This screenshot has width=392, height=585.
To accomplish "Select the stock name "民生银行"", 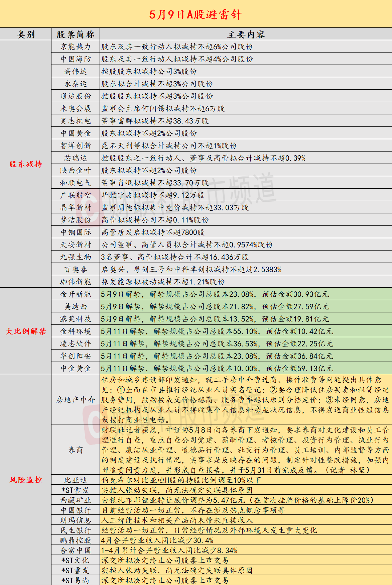I will click(76, 530).
